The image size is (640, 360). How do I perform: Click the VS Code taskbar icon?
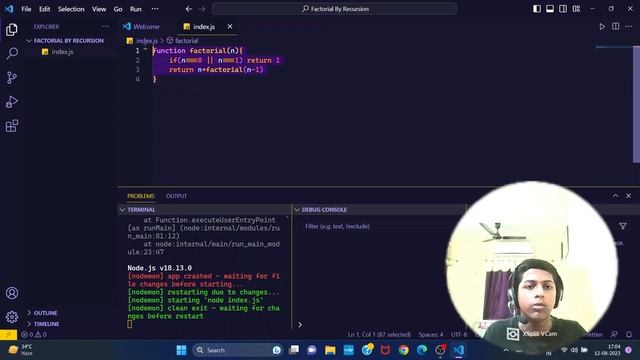coord(458,350)
